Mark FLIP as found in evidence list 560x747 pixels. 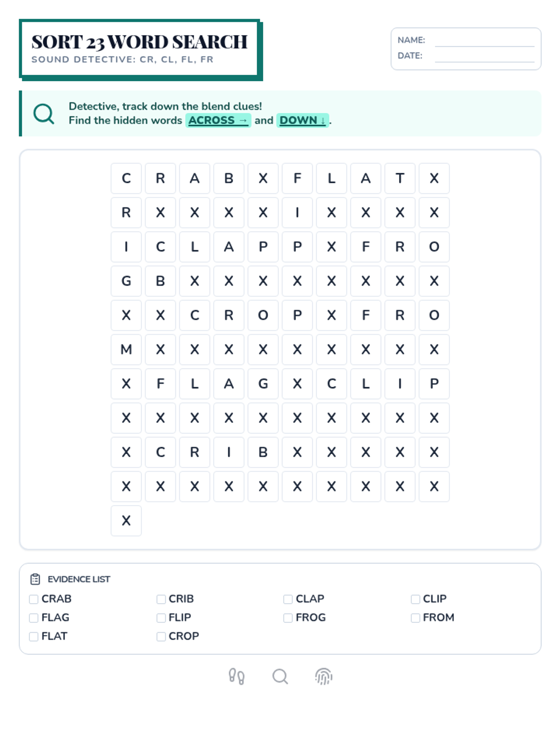coord(161,618)
